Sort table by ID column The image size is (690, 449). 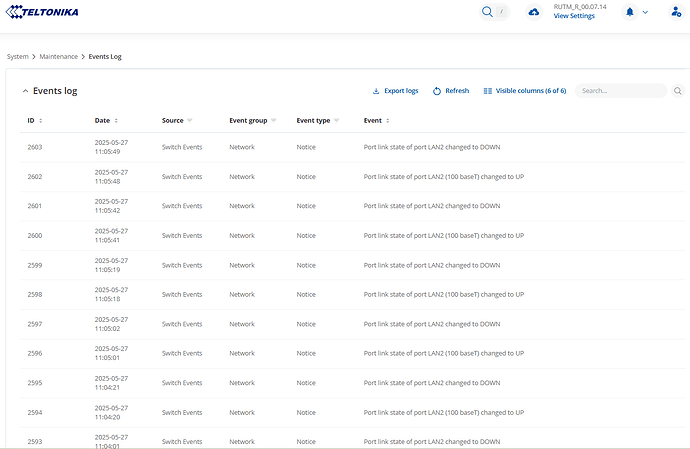[x=40, y=121]
